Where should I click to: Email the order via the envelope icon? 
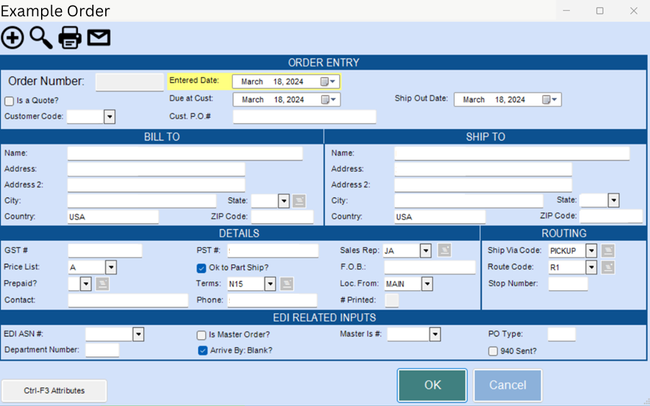(98, 38)
